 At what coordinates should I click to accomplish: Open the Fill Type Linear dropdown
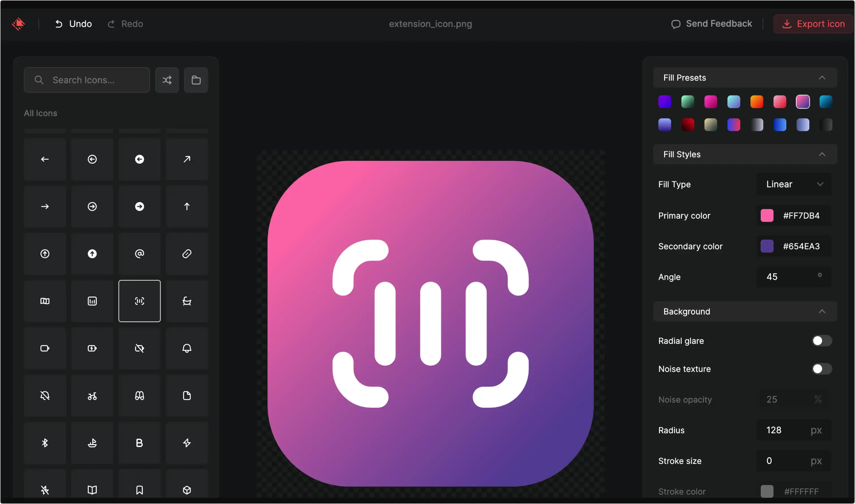(x=794, y=184)
